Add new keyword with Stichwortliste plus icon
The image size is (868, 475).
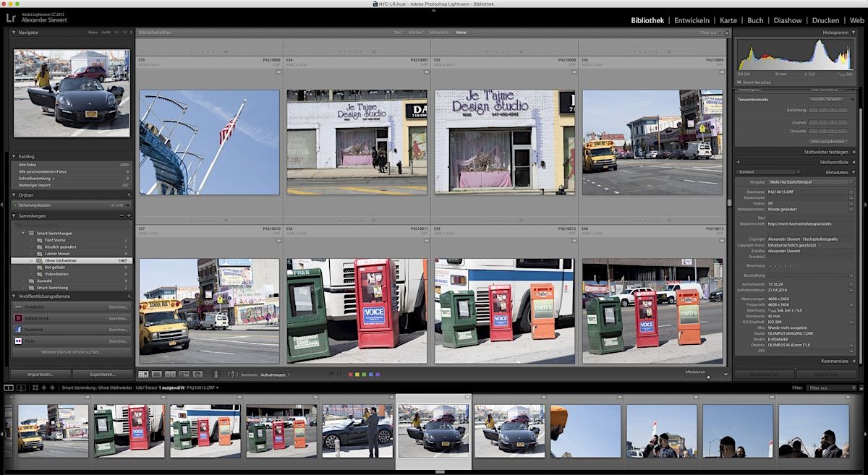(738, 162)
